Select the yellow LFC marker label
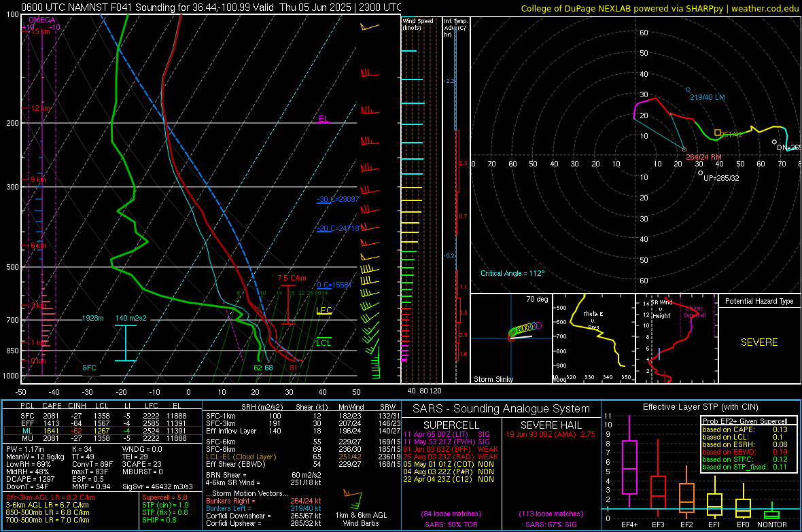This screenshot has width=802, height=532. pos(324,310)
